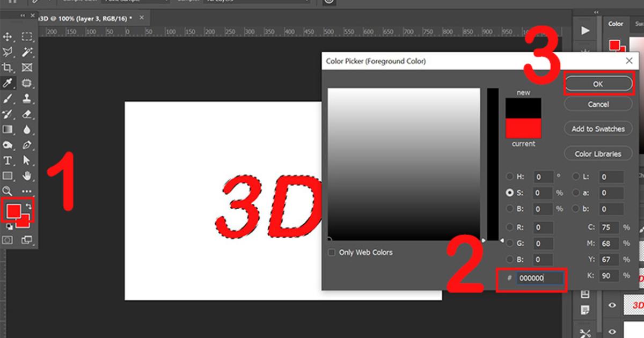The height and width of the screenshot is (338, 644).
Task: Select the History Brush tool
Action: (8, 114)
